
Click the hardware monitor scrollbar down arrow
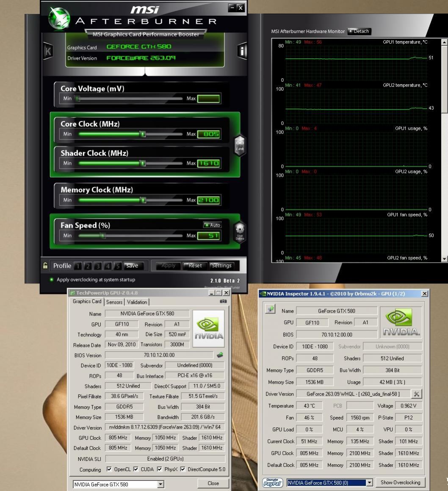[445, 259]
